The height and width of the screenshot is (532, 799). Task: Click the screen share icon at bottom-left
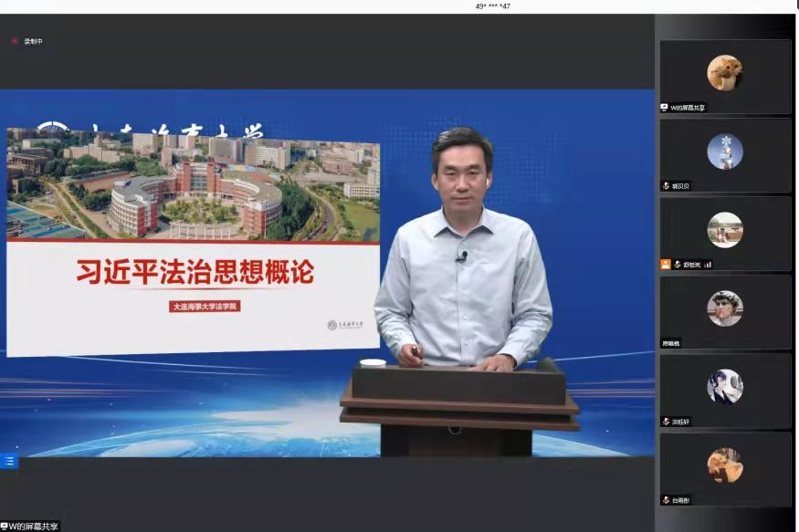coord(5,527)
